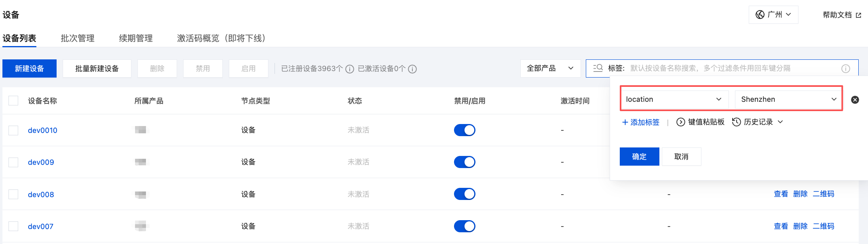
Task: Switch to the 批次管理 tab
Action: tap(78, 38)
